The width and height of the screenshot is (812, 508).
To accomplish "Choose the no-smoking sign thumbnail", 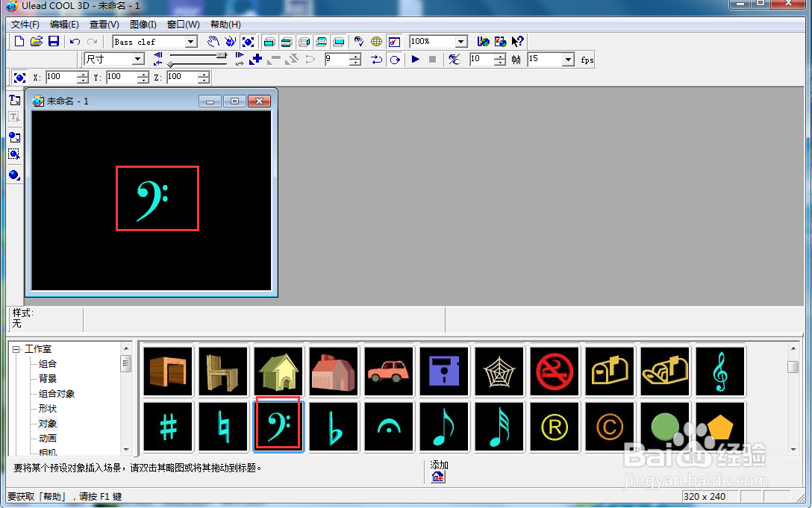I will (555, 371).
